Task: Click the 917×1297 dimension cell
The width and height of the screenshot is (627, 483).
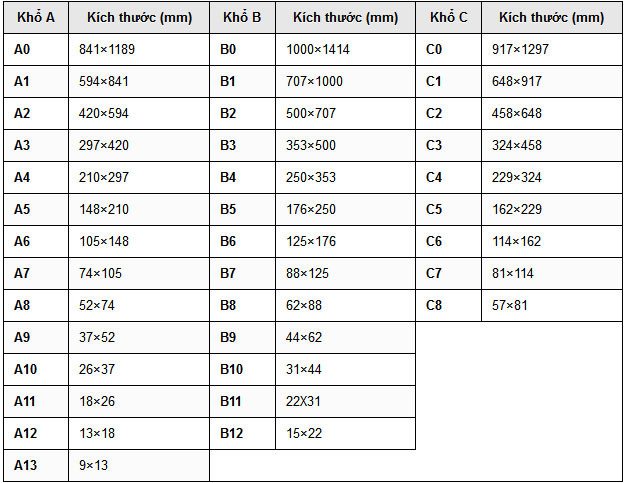Action: coord(520,49)
